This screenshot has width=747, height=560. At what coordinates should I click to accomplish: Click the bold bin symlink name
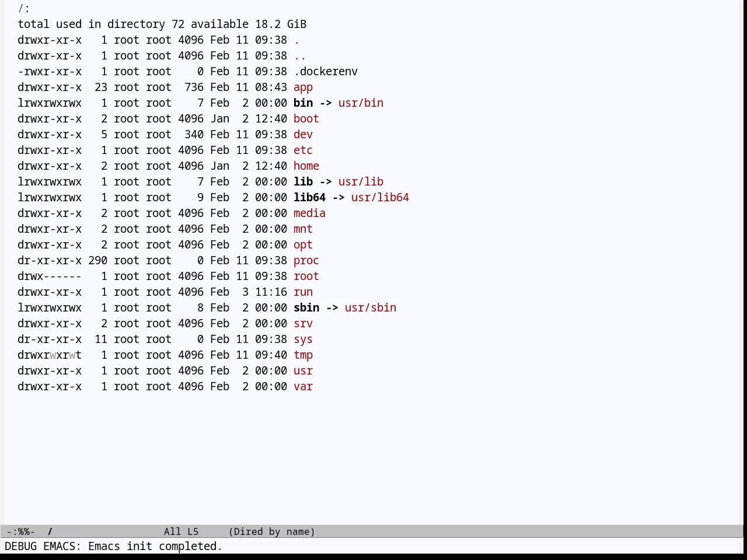tap(303, 103)
